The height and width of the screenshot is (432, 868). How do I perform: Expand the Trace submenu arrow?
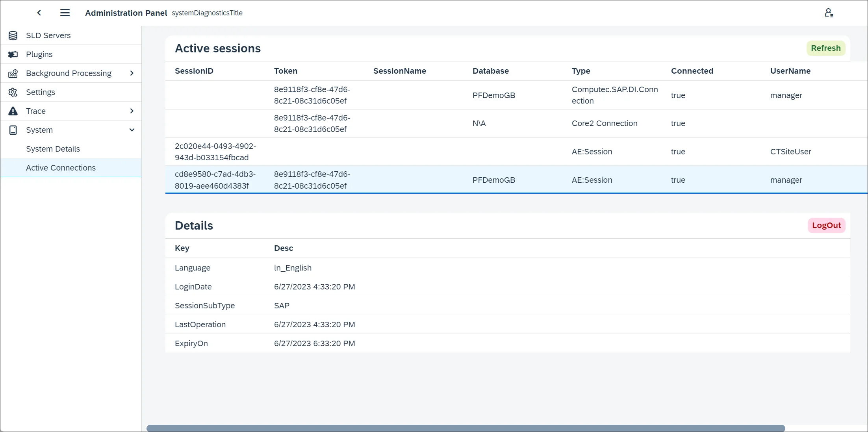coord(132,111)
